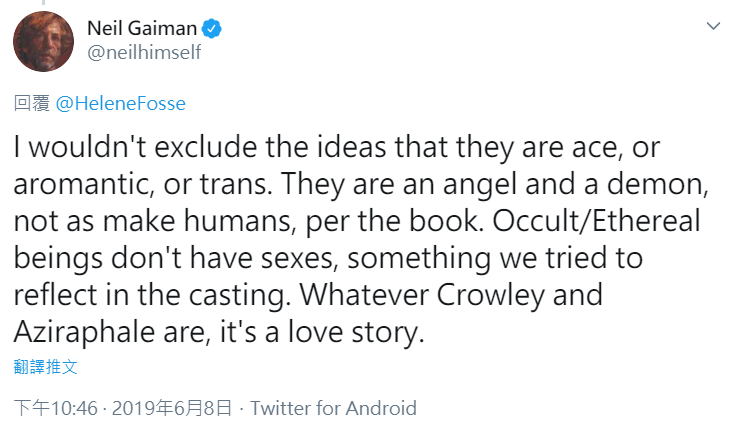The height and width of the screenshot is (422, 729).
Task: Visit the @neilhimself handle link
Action: (x=144, y=52)
